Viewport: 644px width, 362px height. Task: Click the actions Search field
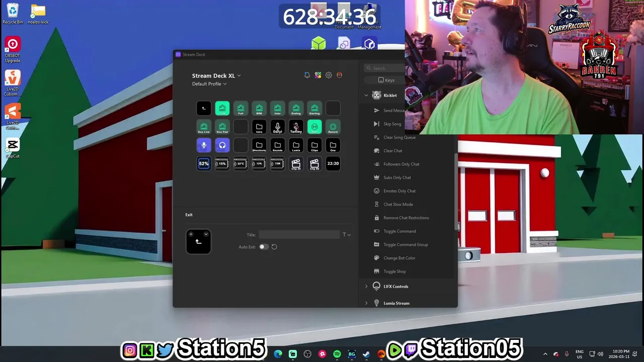[385, 68]
